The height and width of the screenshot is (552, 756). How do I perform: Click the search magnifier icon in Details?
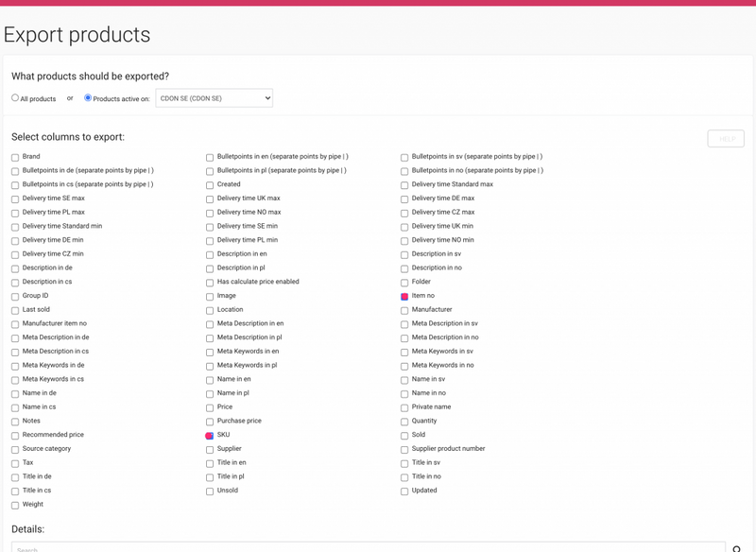[x=737, y=548]
